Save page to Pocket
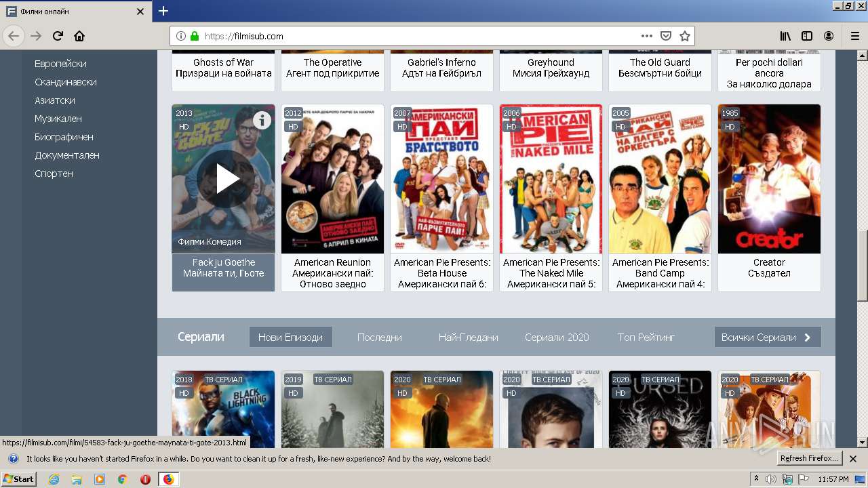868x488 pixels. 666,36
